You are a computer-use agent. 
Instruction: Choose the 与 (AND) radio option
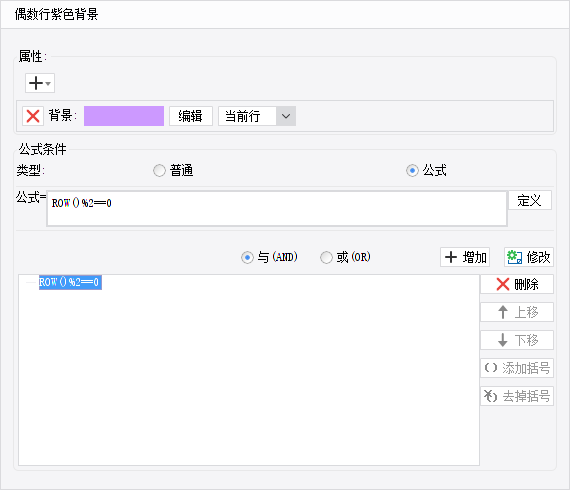click(247, 257)
